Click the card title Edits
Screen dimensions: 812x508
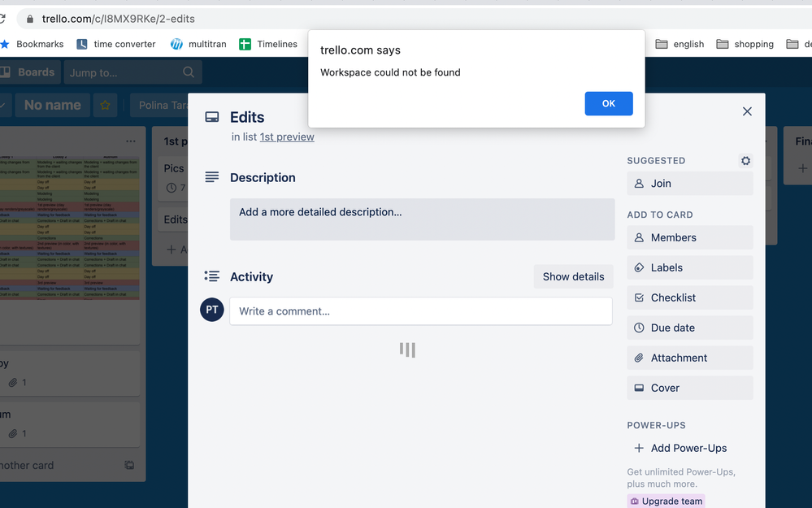pyautogui.click(x=247, y=118)
